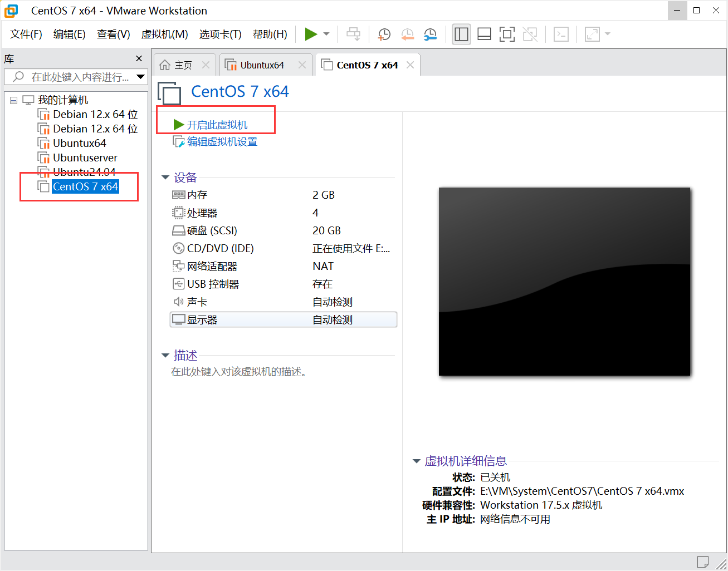Click the Ubuntuserver VM icon in the library
The height and width of the screenshot is (571, 728).
tap(43, 157)
